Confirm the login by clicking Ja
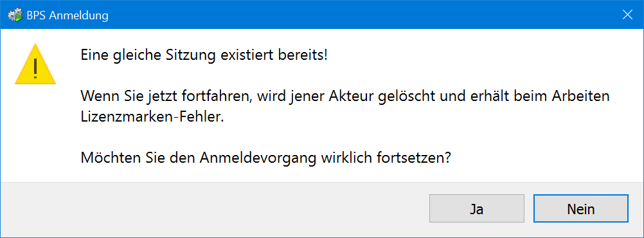The width and height of the screenshot is (644, 238). coord(476,209)
